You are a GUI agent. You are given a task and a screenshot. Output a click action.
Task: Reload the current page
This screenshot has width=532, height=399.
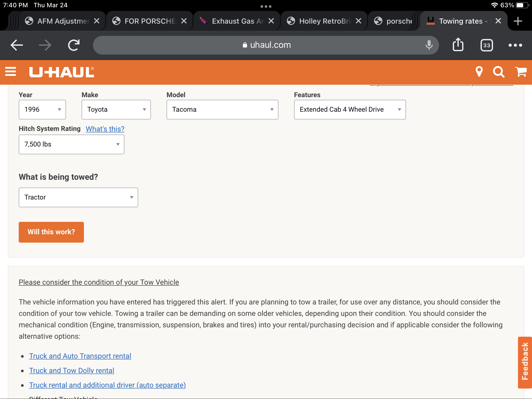click(x=74, y=45)
